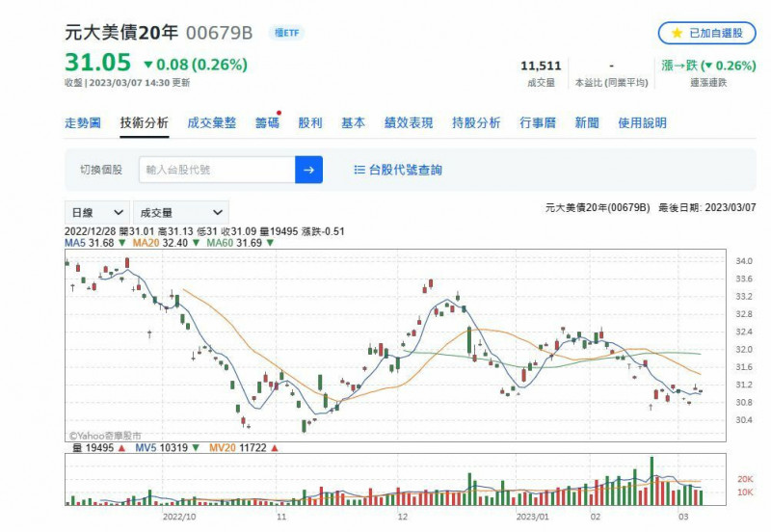This screenshot has height=532, width=771.
Task: Open the 走勢圖 tab
Action: tap(83, 123)
